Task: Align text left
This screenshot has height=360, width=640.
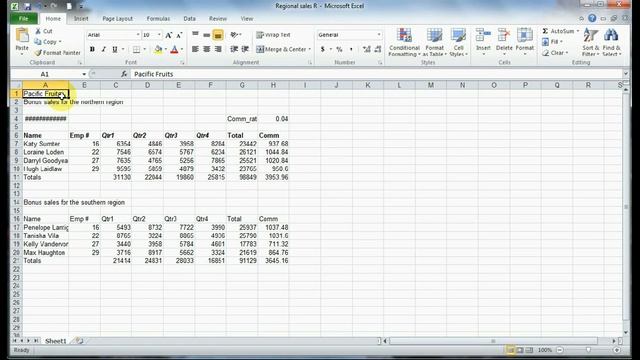Action: [x=195, y=49]
